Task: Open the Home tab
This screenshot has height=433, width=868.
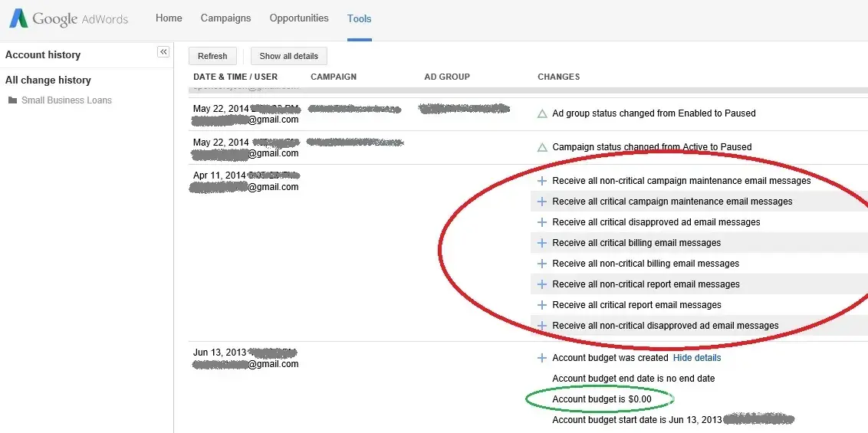Action: (169, 18)
